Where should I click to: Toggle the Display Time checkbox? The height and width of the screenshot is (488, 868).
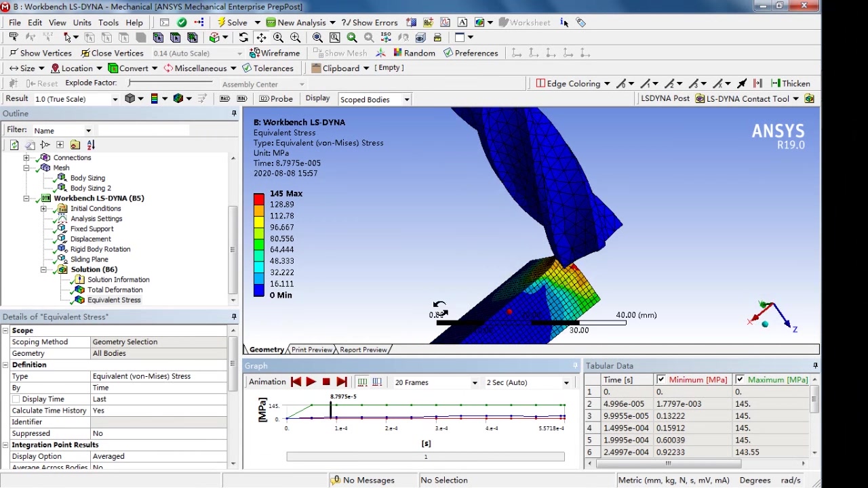(x=16, y=399)
